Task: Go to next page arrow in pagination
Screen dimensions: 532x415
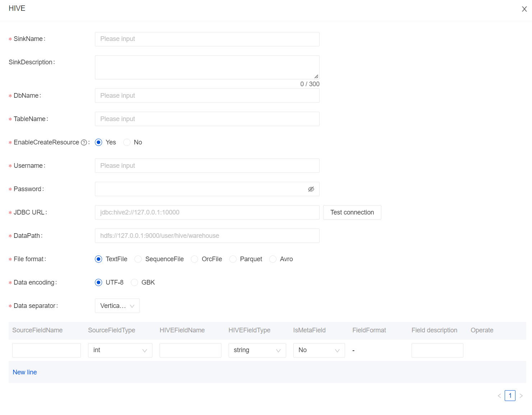Action: pos(521,396)
